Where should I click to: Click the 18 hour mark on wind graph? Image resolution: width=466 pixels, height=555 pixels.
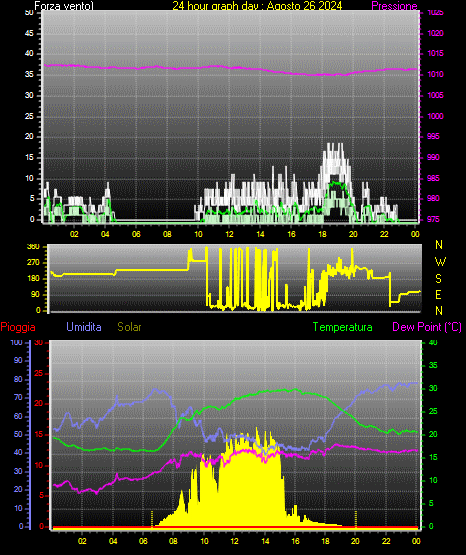[322, 234]
